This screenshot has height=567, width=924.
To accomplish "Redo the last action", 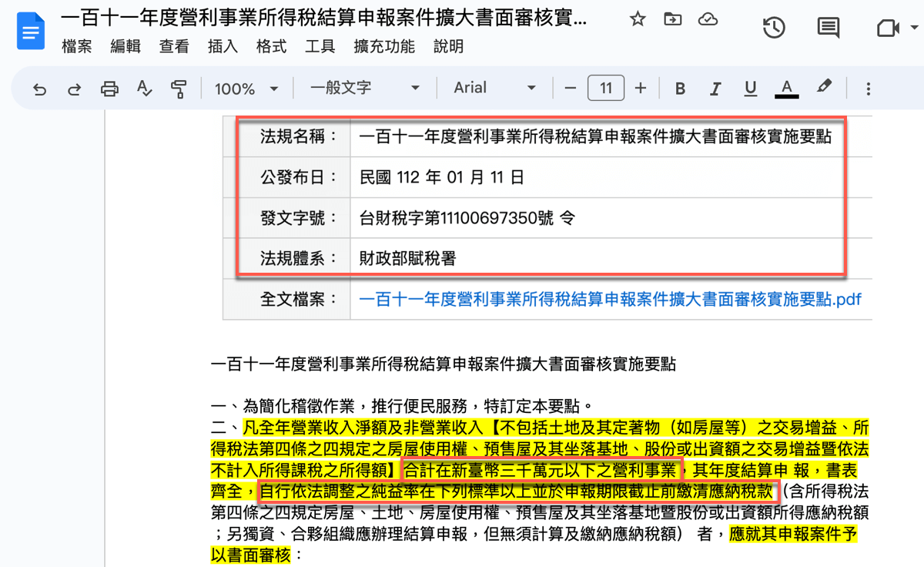I will [x=75, y=89].
